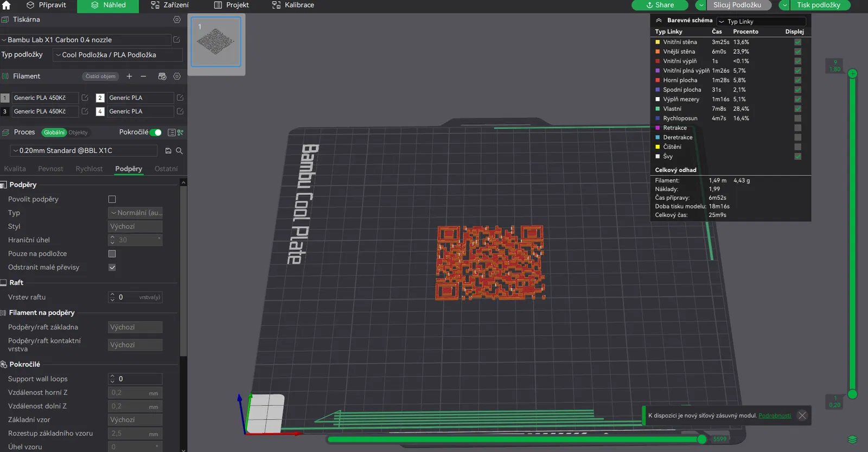Click filament 4 color swatch
The height and width of the screenshot is (452, 868).
pyautogui.click(x=100, y=111)
